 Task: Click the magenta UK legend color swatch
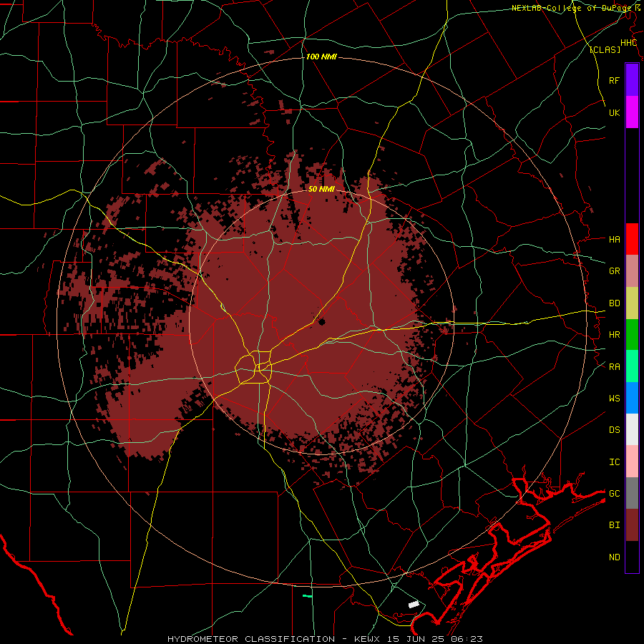tap(632, 112)
